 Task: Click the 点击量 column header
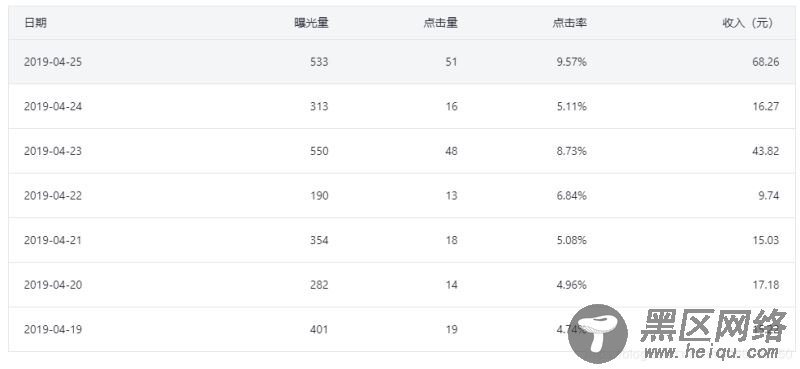(440, 23)
